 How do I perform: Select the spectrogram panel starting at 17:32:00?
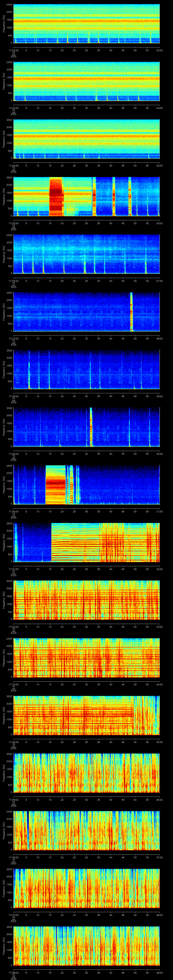(x=86, y=600)
